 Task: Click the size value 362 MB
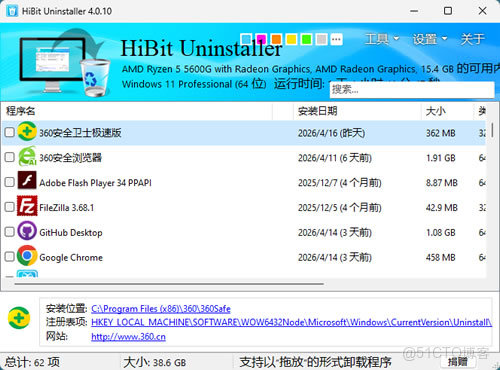[x=441, y=133]
